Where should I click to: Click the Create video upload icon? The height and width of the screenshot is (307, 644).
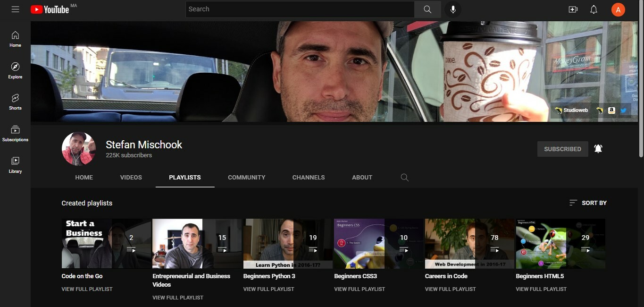click(573, 9)
